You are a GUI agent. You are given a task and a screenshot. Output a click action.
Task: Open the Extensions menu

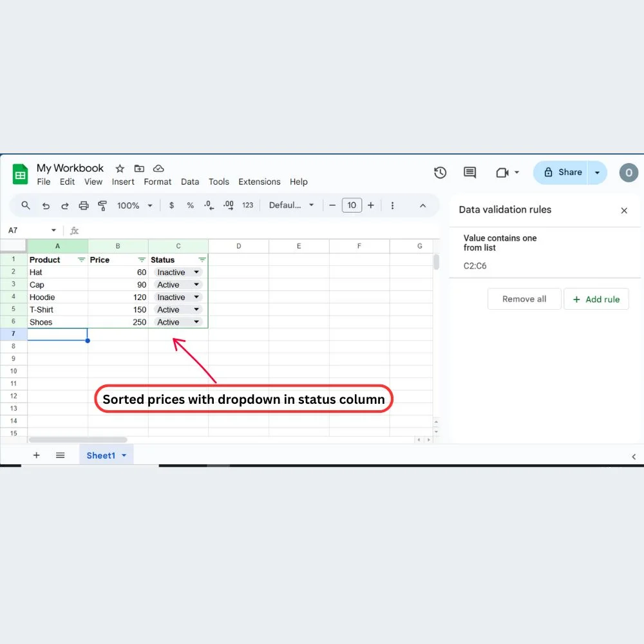click(259, 182)
